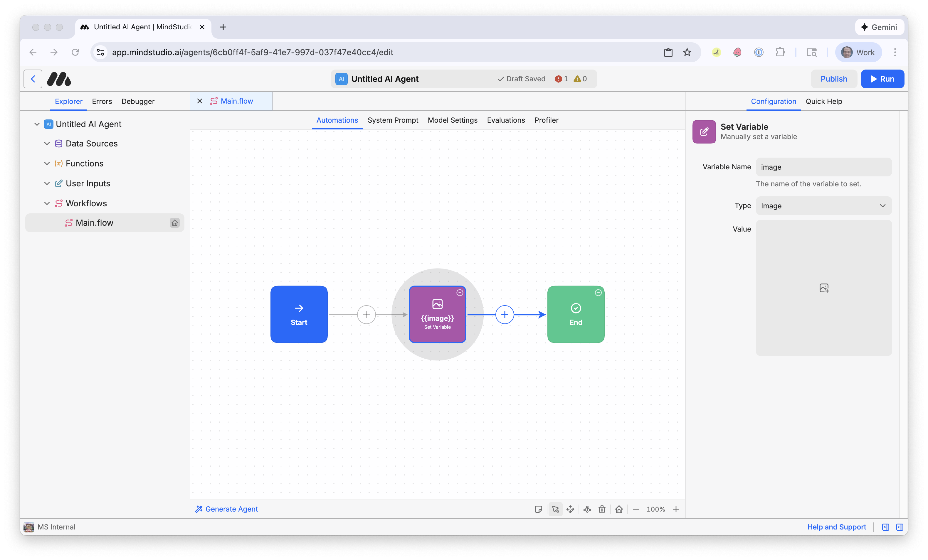Image resolution: width=928 pixels, height=560 pixels.
Task: Click minus toggle on End block
Action: (598, 292)
